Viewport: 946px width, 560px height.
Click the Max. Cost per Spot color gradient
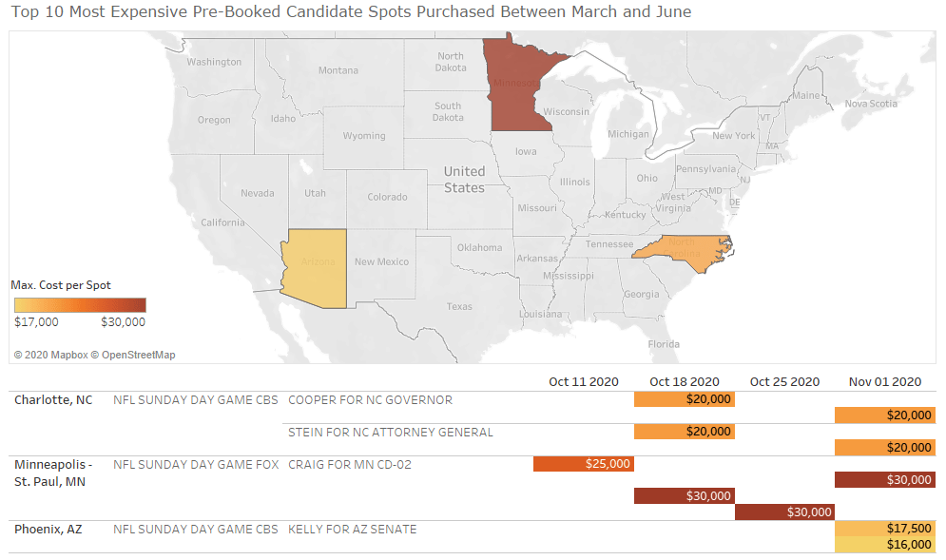[x=80, y=305]
